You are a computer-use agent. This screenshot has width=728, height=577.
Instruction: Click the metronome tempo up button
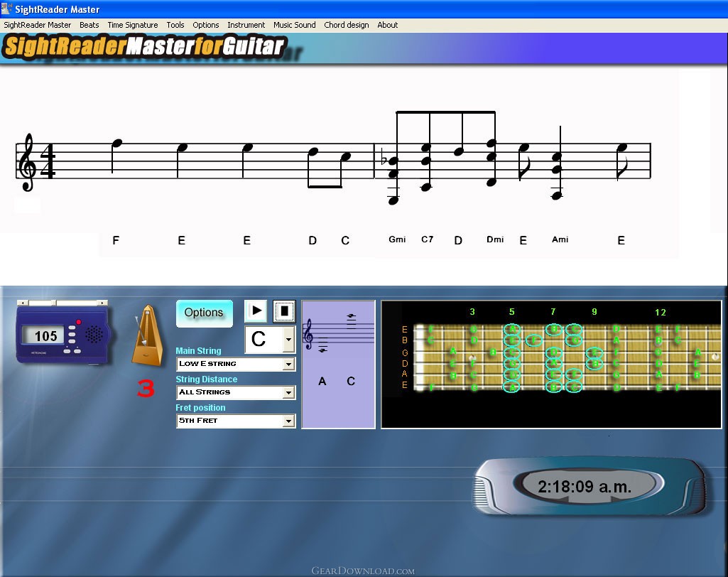(x=77, y=351)
